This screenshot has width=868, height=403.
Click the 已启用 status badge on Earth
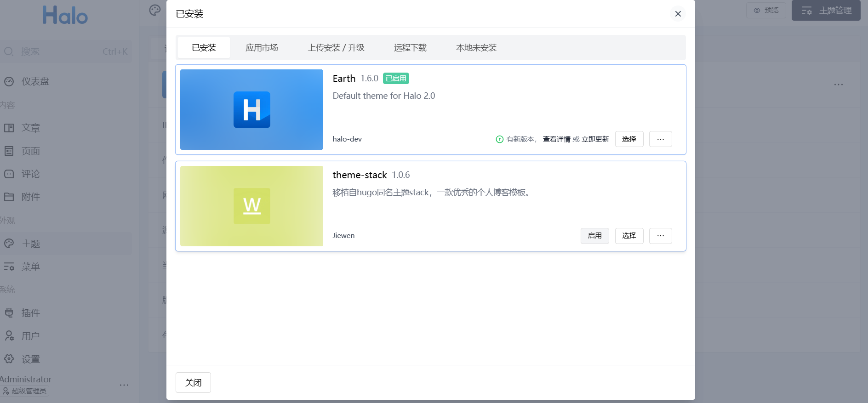(396, 79)
